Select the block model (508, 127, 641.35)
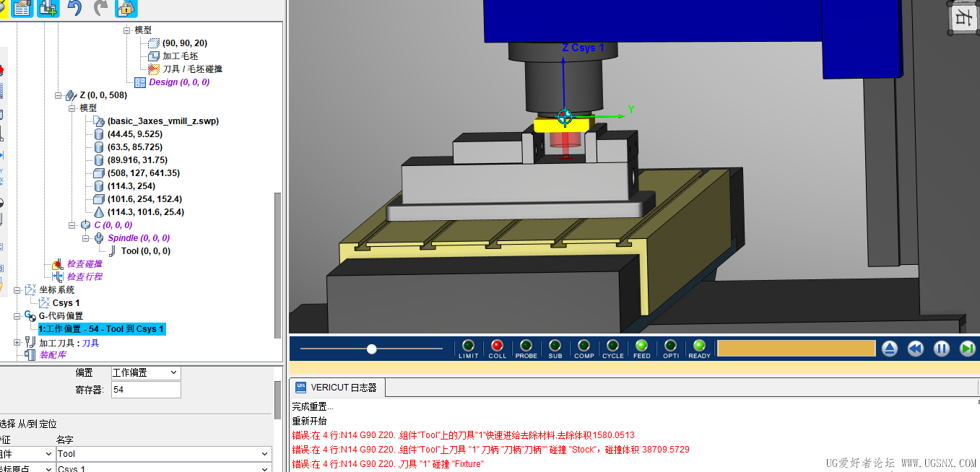The width and height of the screenshot is (980, 472). tap(143, 173)
